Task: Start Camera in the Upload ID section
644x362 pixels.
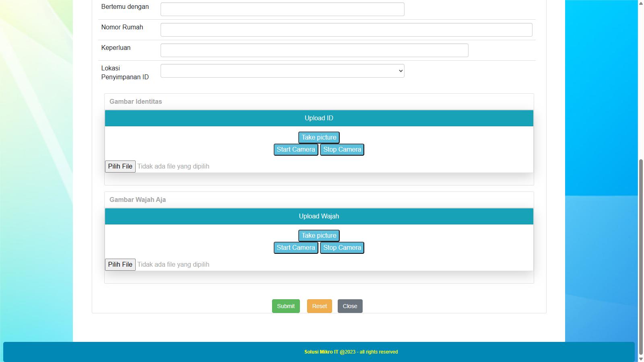Action: tap(295, 150)
